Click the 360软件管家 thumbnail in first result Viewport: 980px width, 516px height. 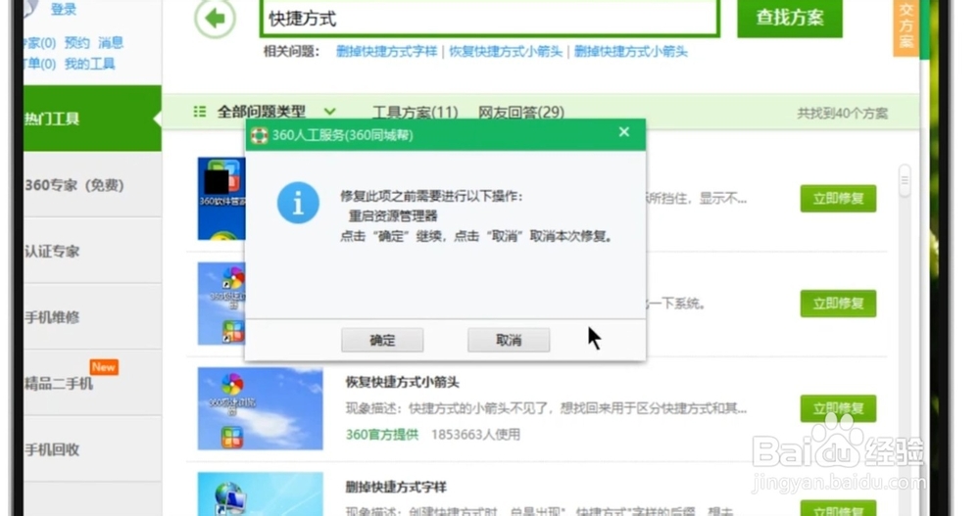point(221,199)
